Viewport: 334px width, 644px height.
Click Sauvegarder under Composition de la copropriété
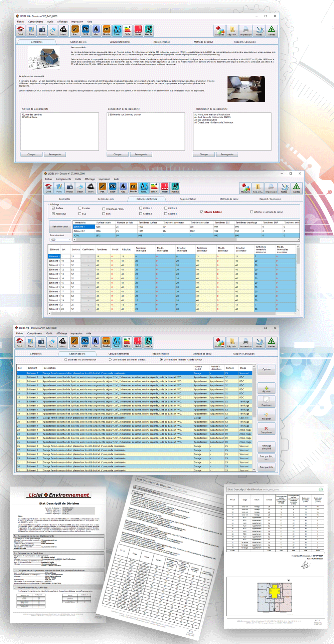141,154
